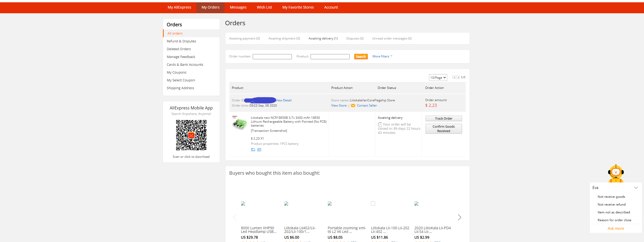
Task: Click the clock icon beside order closing time
Action: pyautogui.click(x=380, y=125)
